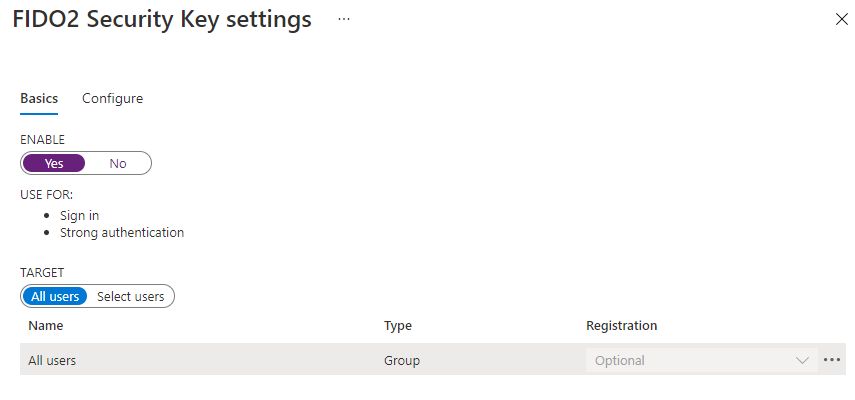Choose the All users target option

[x=55, y=296]
